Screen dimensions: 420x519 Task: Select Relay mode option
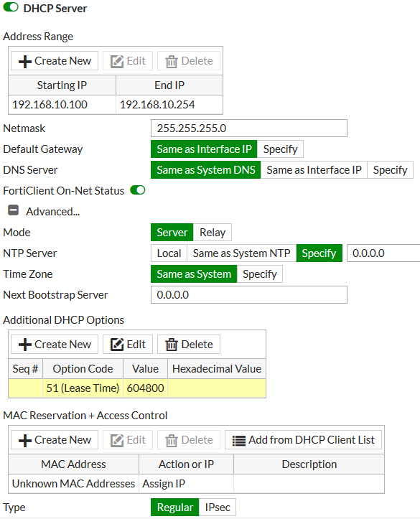point(212,233)
